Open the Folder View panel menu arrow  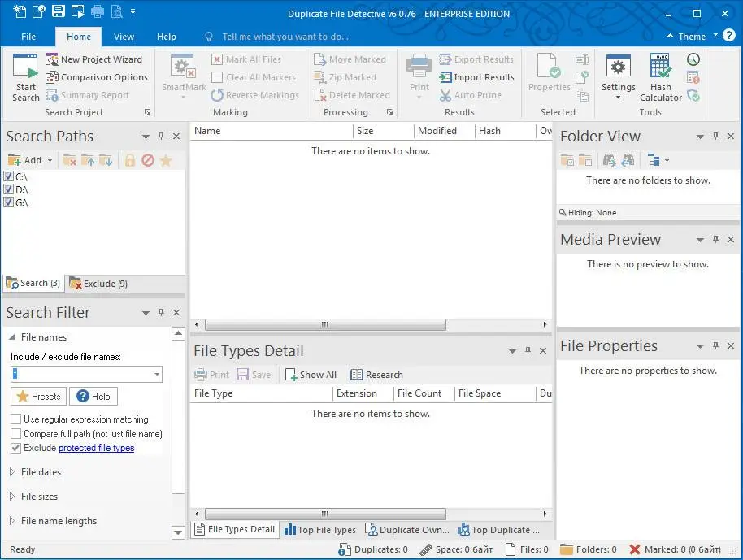[x=700, y=137]
